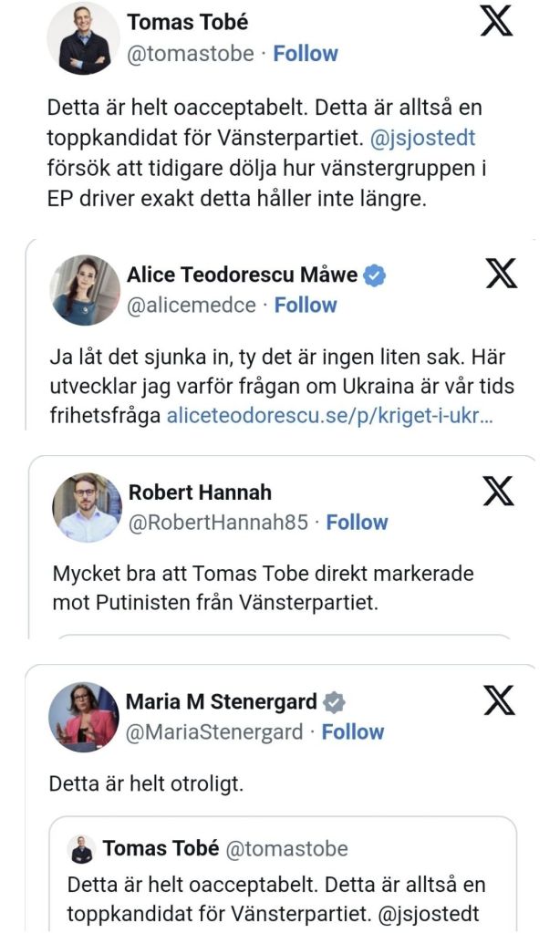Click Maria M Stenergard's grey verified badge
Screen dimensions: 560x933
(x=336, y=702)
